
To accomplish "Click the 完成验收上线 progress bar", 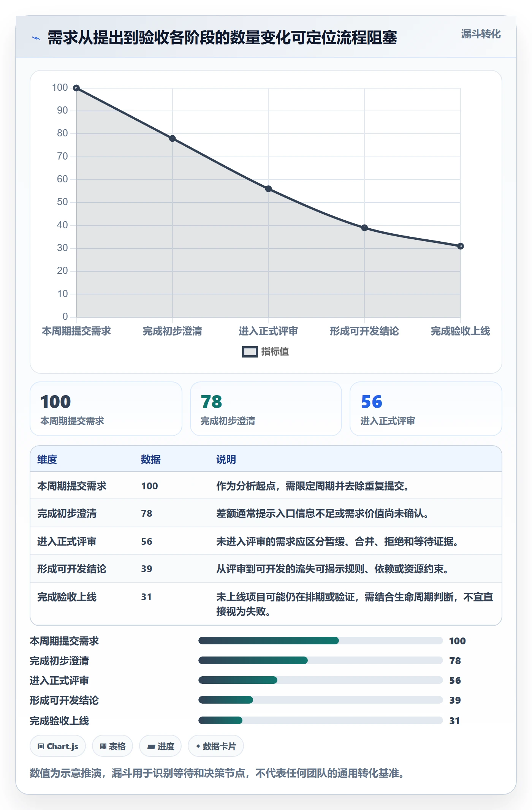I will pos(321,720).
